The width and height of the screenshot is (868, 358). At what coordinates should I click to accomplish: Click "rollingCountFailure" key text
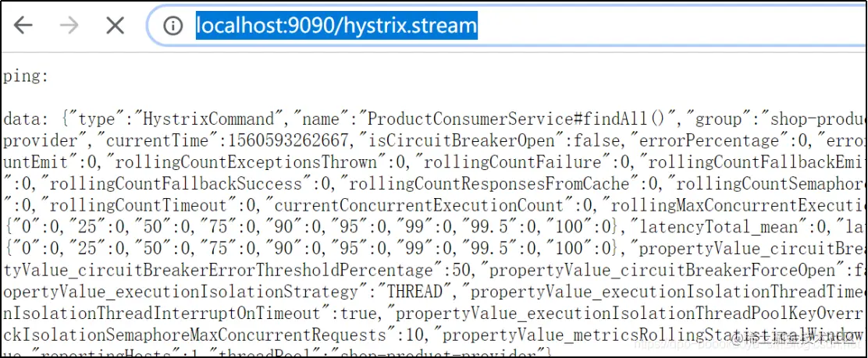512,163
